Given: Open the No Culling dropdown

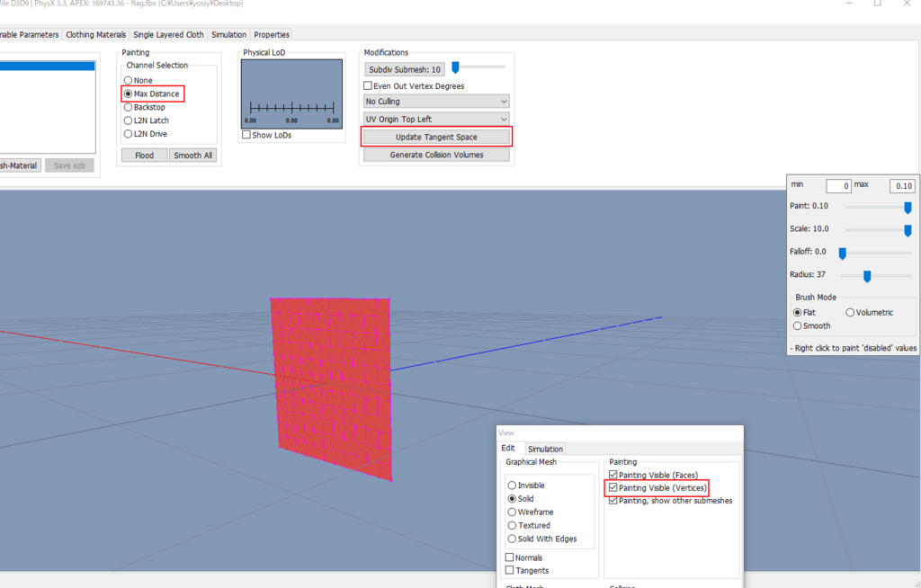Looking at the screenshot, I should 436,102.
